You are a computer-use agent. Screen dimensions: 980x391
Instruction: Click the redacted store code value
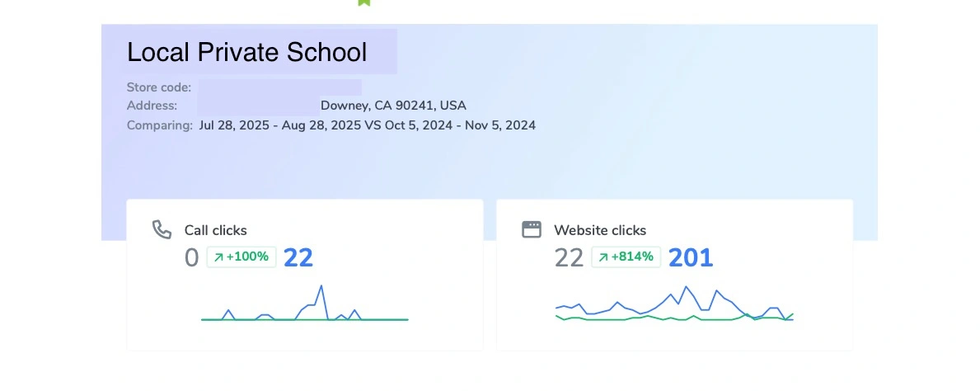(279, 87)
